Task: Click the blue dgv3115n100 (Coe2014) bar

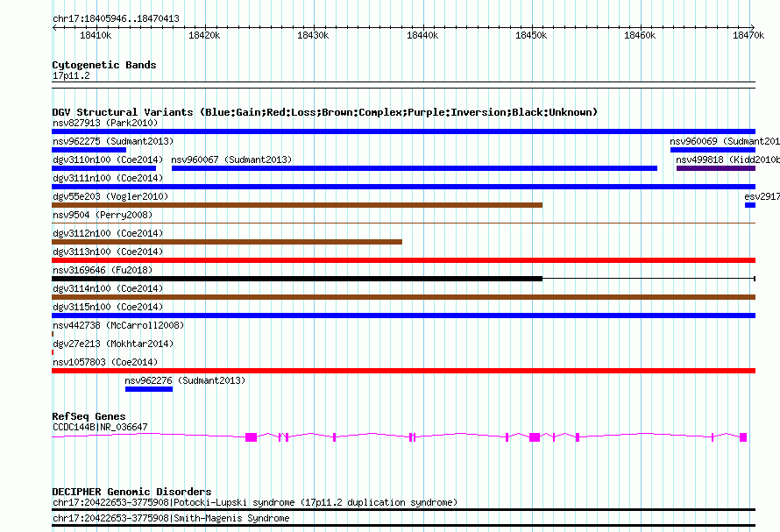Action: tap(403, 316)
